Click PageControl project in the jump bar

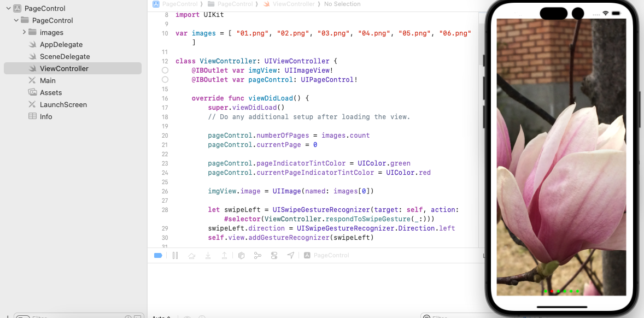[x=175, y=4]
